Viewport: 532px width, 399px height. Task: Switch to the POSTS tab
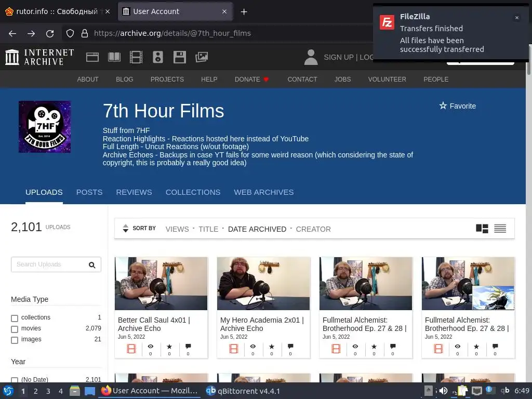point(89,192)
